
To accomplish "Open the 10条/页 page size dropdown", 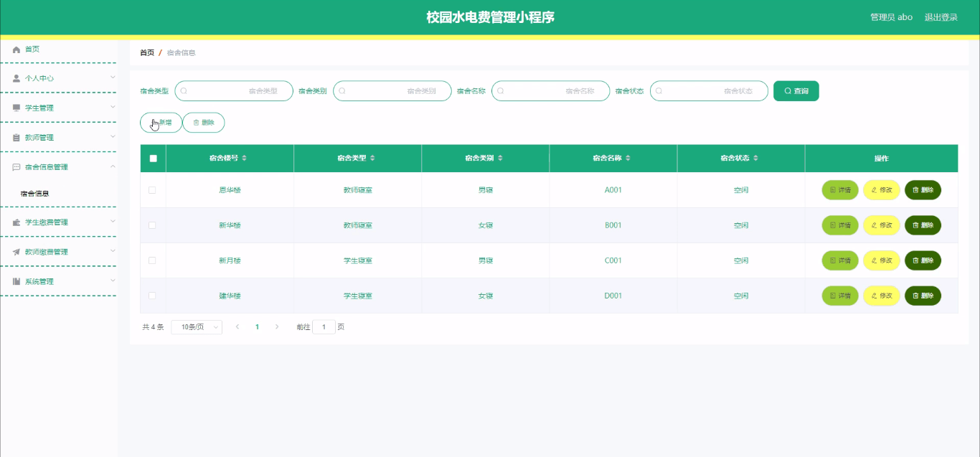I will [x=196, y=326].
